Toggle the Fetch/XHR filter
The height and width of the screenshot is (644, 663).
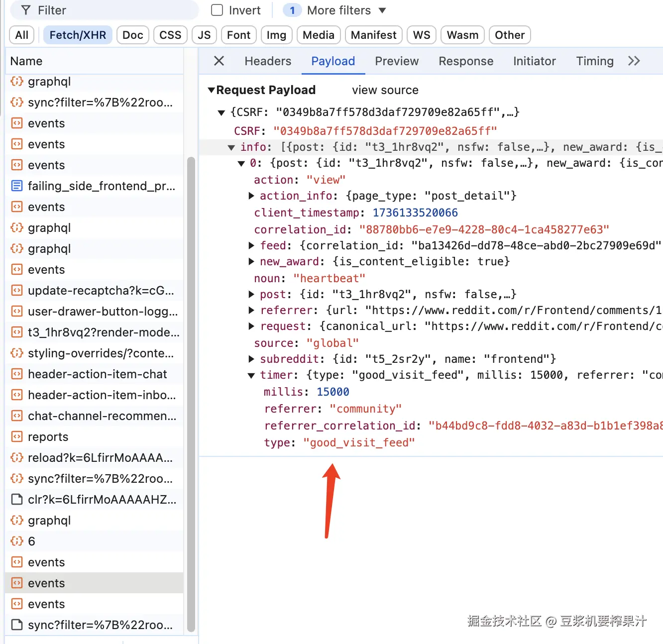coord(78,35)
